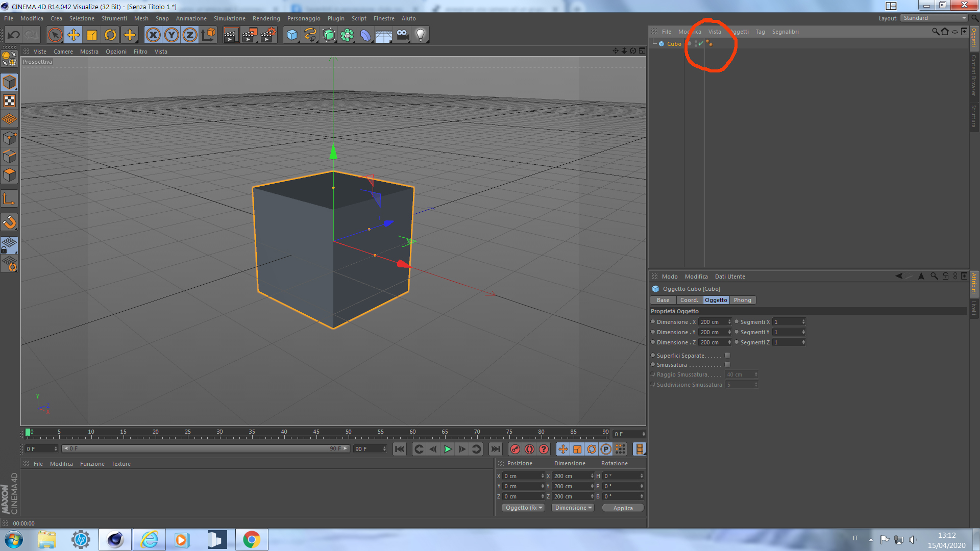Click keyframe circle next to Segmenti Y

click(737, 332)
